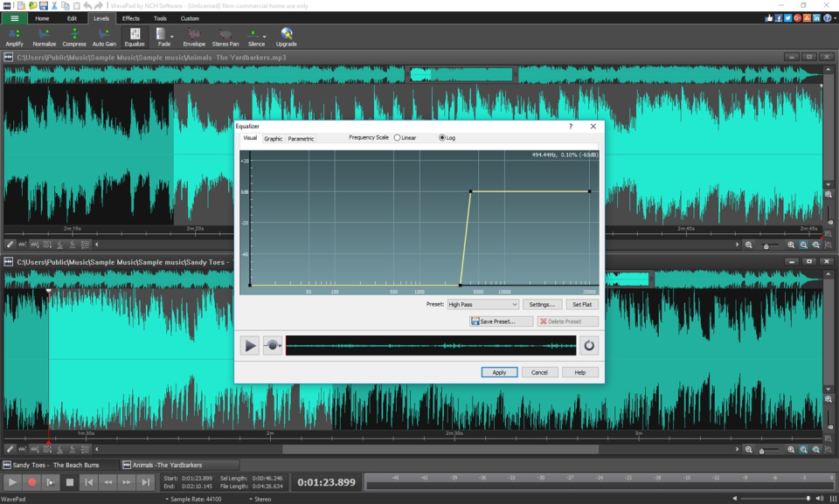Click the Facebook share icon
This screenshot has height=504, width=839.
click(779, 17)
